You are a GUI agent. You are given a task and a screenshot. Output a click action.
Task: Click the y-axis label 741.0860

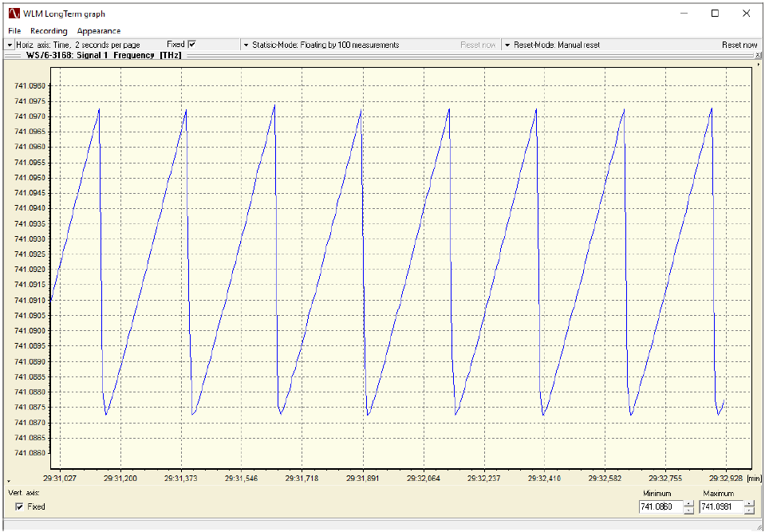pyautogui.click(x=30, y=454)
